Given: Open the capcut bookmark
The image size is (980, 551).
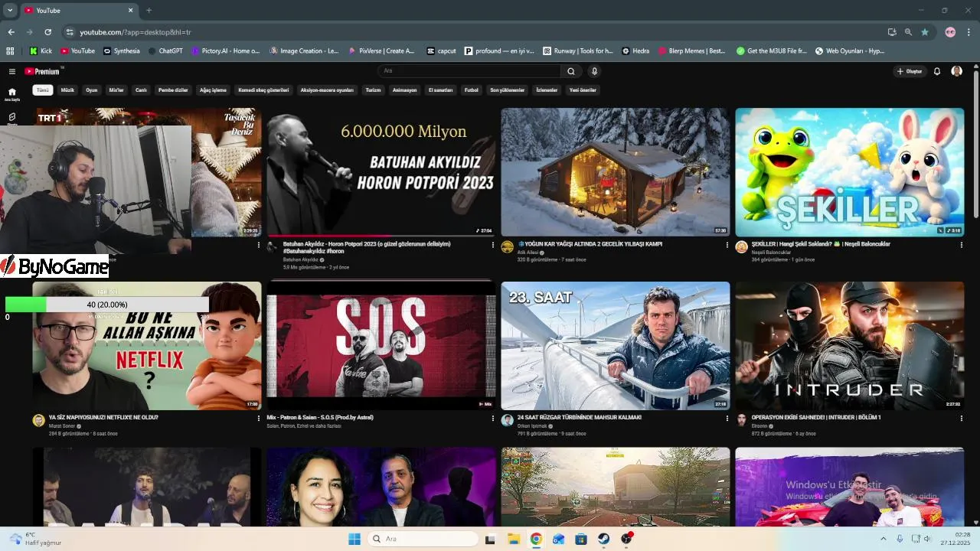Looking at the screenshot, I should pos(441,51).
